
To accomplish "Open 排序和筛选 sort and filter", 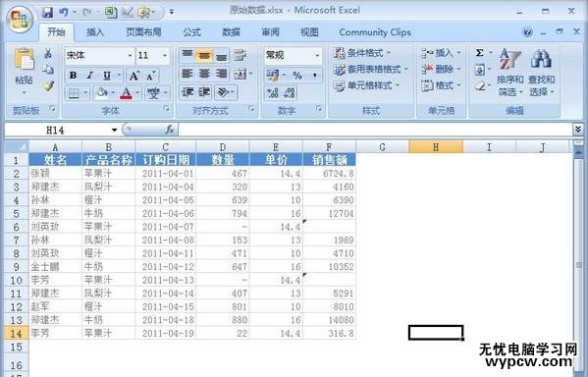I will [510, 73].
